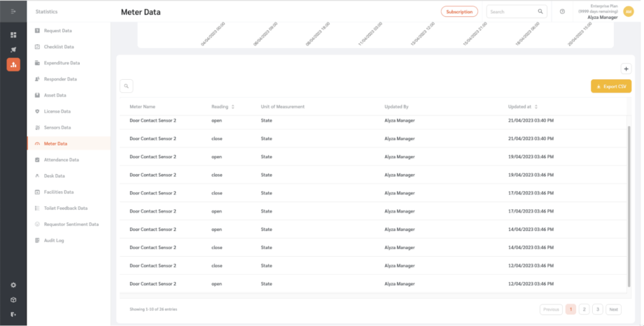Select pagination page 1
This screenshot has height=326, width=644.
coord(570,310)
